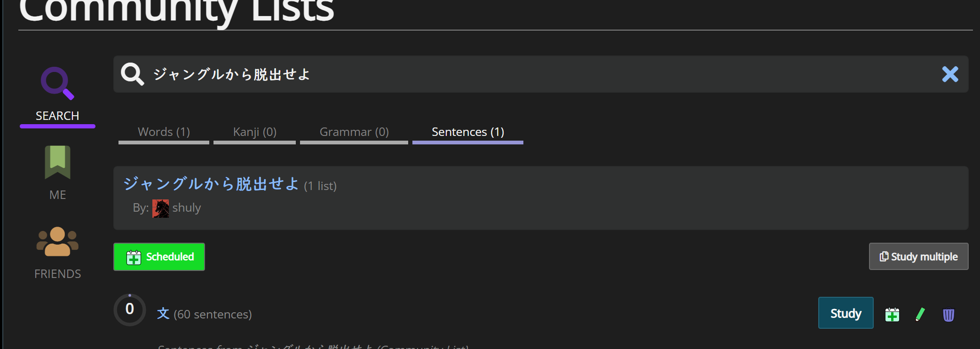The height and width of the screenshot is (349, 980).
Task: Open the Friends section icon
Action: tap(57, 242)
